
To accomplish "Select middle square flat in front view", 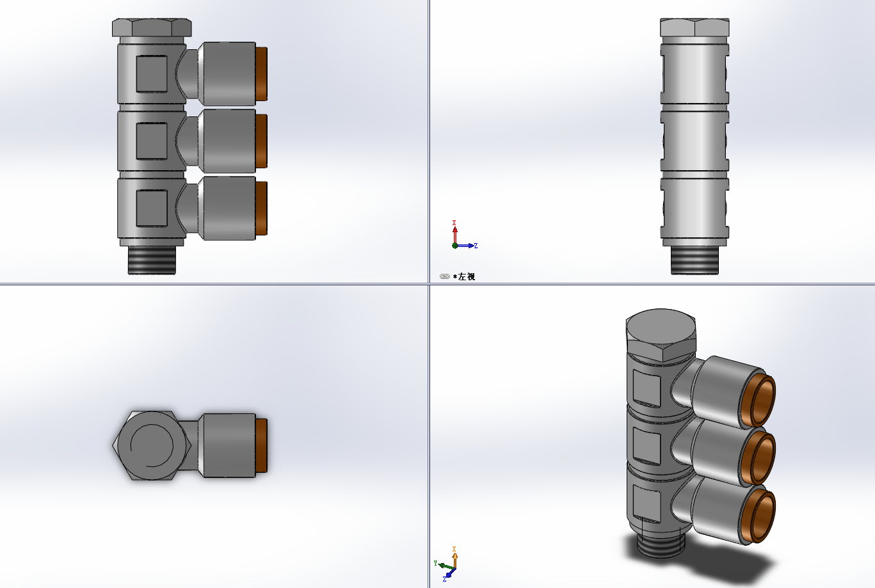I will coord(152,141).
